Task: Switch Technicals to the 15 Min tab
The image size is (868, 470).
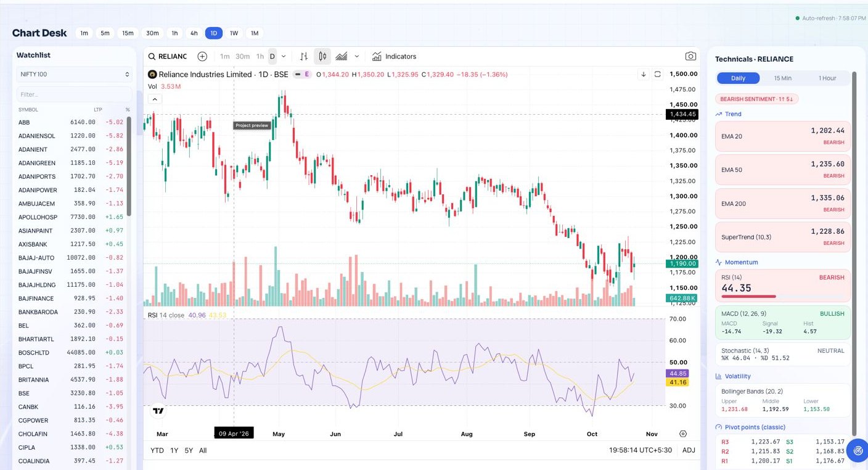Action: tap(783, 78)
